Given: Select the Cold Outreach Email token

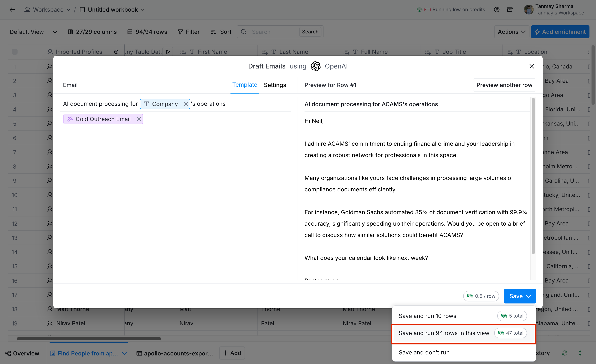Looking at the screenshot, I should [103, 119].
